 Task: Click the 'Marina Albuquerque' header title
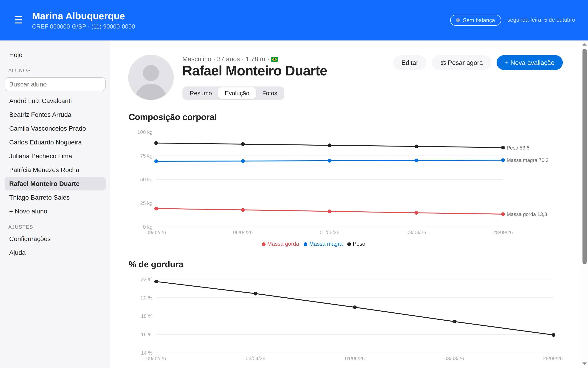pos(79,16)
